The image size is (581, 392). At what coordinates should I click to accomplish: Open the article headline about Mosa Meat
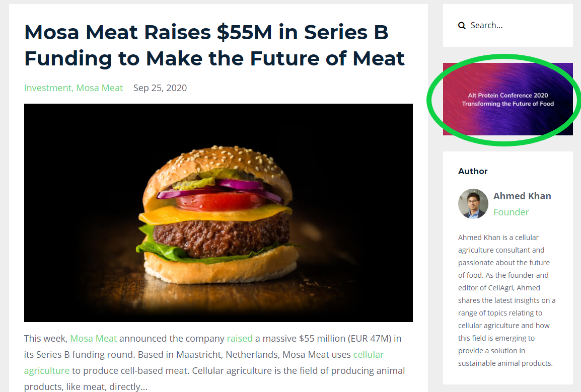(214, 45)
